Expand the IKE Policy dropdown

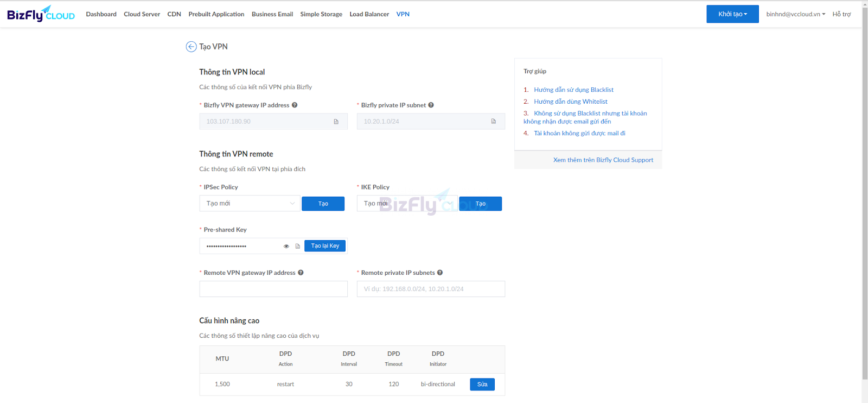click(407, 204)
